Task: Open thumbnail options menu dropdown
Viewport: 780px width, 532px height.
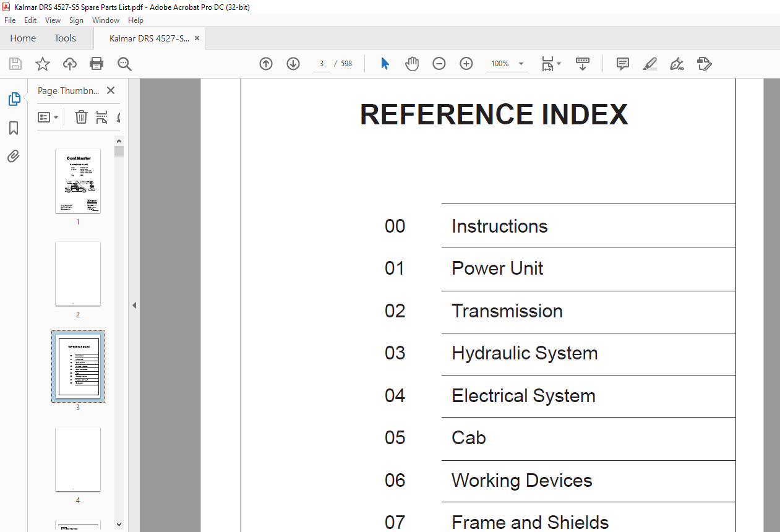Action: click(x=48, y=117)
